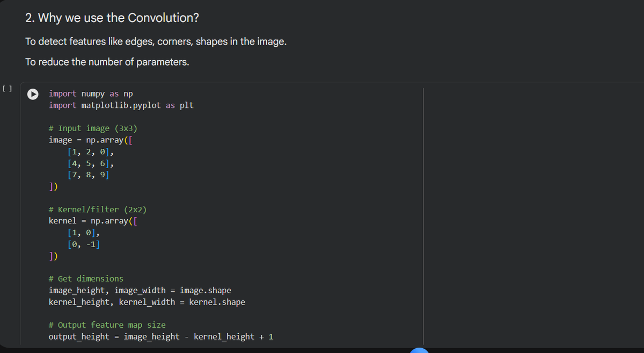Click the line 'kernel = np.array(['
Image resolution: width=644 pixels, height=353 pixels.
click(x=93, y=221)
